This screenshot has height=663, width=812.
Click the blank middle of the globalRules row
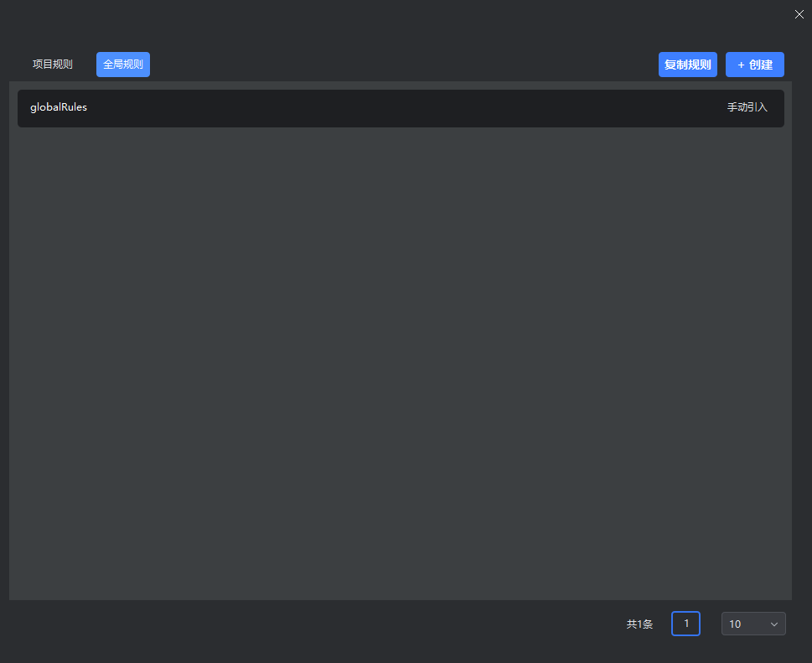tap(401, 108)
